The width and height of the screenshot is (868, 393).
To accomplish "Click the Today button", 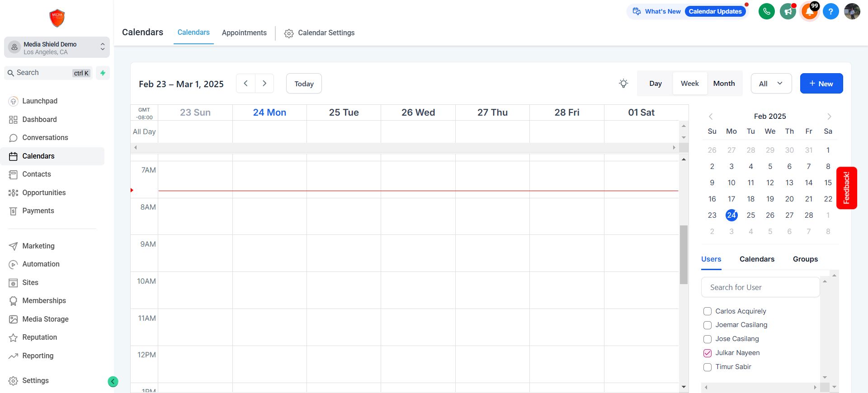I will tap(304, 84).
